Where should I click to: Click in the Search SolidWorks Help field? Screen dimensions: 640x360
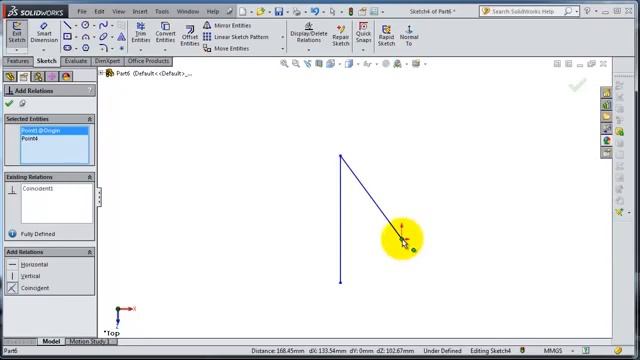pyautogui.click(x=523, y=11)
